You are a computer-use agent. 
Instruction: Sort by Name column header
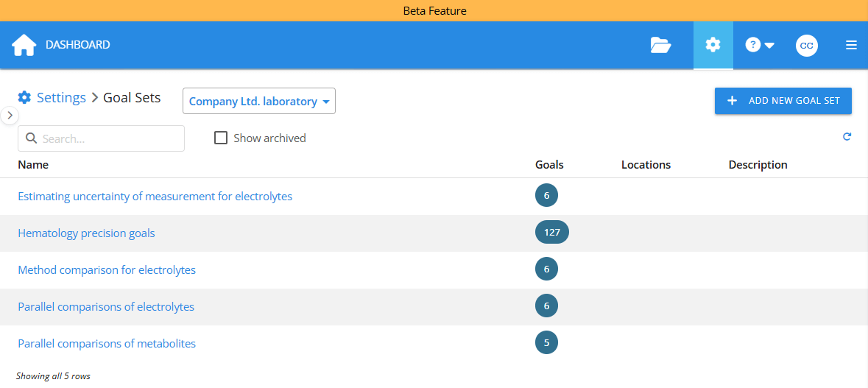[x=33, y=165]
